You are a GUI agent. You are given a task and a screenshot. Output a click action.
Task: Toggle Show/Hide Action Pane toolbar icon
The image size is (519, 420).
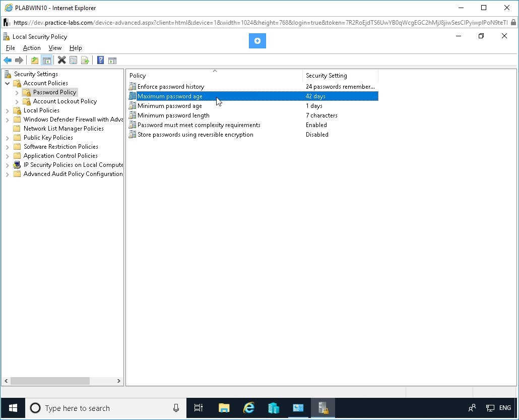pos(112,61)
